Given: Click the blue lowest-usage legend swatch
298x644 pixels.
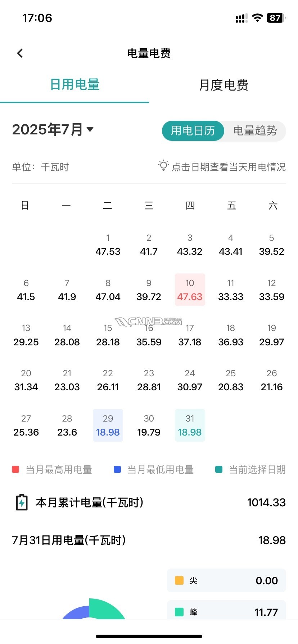Looking at the screenshot, I should point(117,469).
